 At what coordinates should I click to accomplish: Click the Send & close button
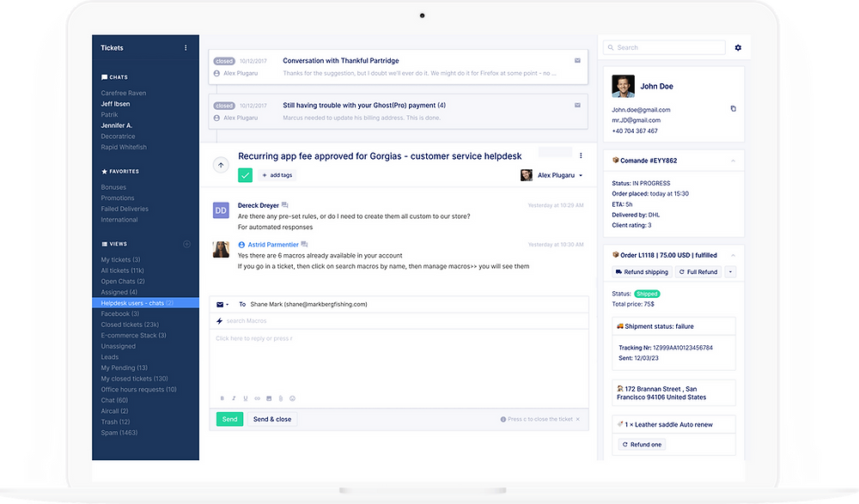[272, 419]
